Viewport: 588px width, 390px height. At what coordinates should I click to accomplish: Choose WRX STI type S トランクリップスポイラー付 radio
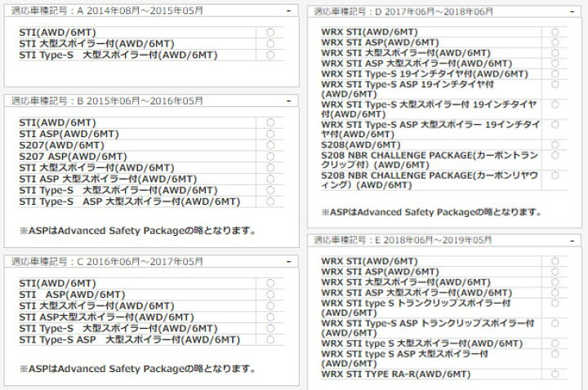(555, 303)
